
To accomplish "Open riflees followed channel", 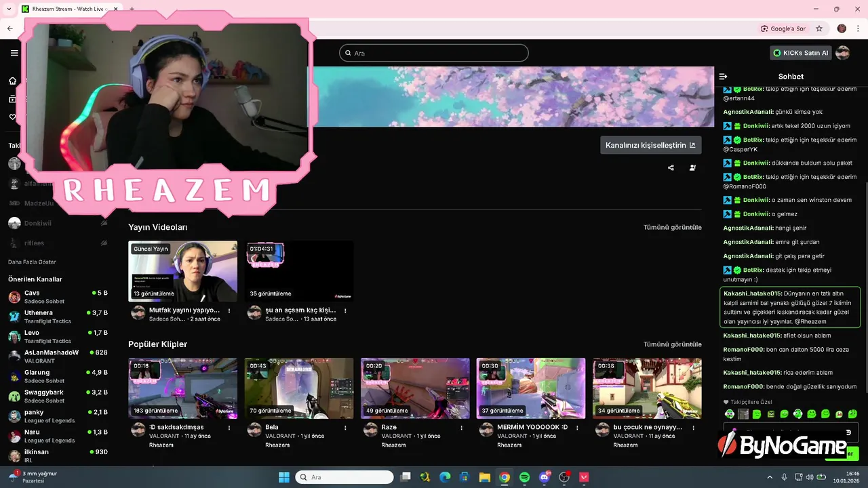I will pos(58,243).
